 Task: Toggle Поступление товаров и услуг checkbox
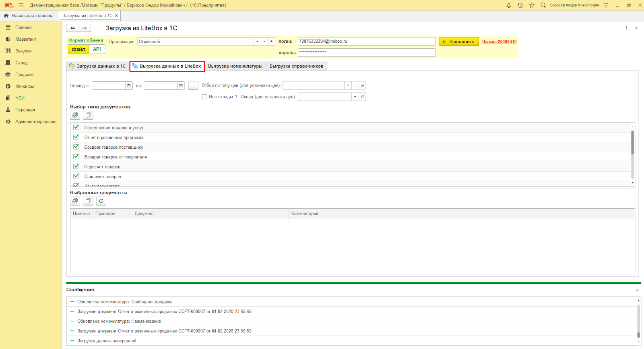coord(76,127)
